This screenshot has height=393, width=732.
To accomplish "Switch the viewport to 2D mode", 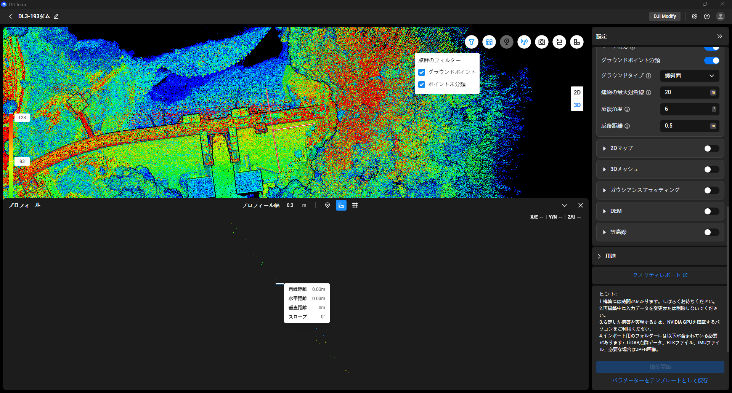I will tap(577, 92).
